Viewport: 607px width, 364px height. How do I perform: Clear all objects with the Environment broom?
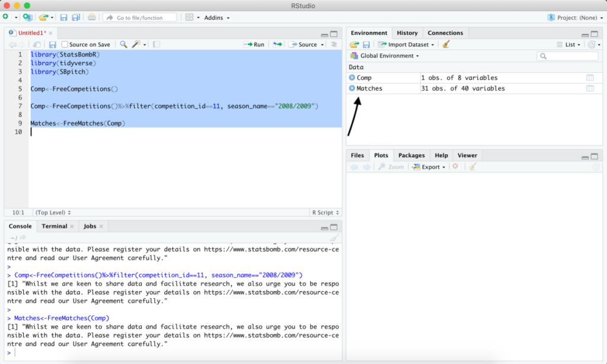click(x=446, y=44)
